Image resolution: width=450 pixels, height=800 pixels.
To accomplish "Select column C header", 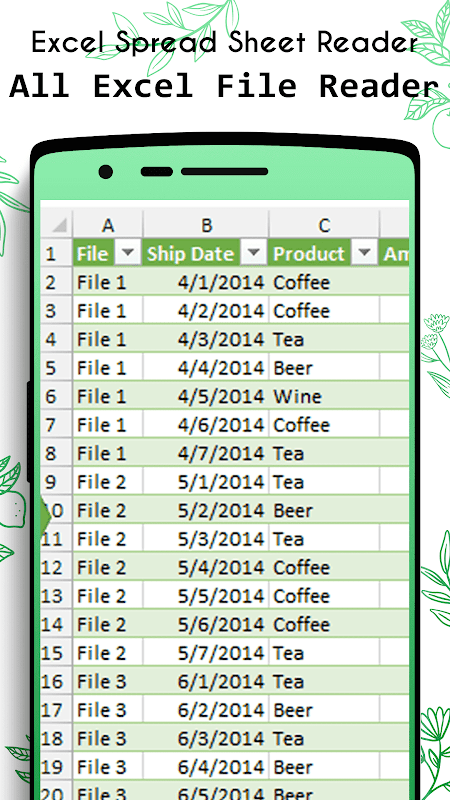I will point(324,225).
